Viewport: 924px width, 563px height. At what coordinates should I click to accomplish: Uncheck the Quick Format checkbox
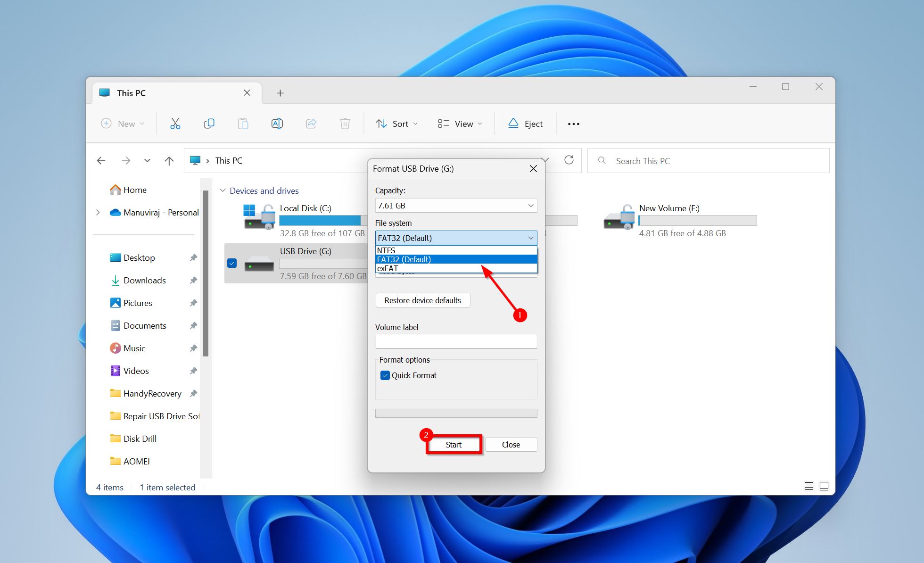click(x=385, y=375)
